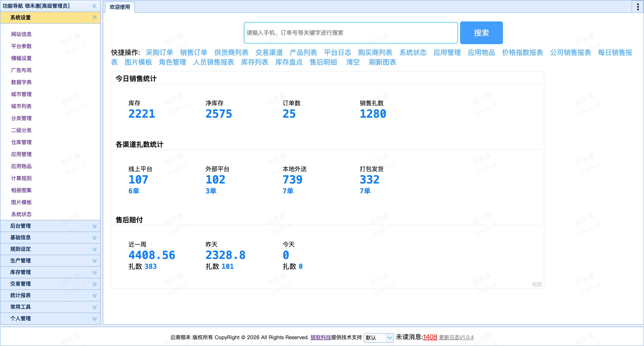Viewport: 644px width, 346px height.
Task: Expand the 后台管理 panel chevron
Action: tap(94, 226)
